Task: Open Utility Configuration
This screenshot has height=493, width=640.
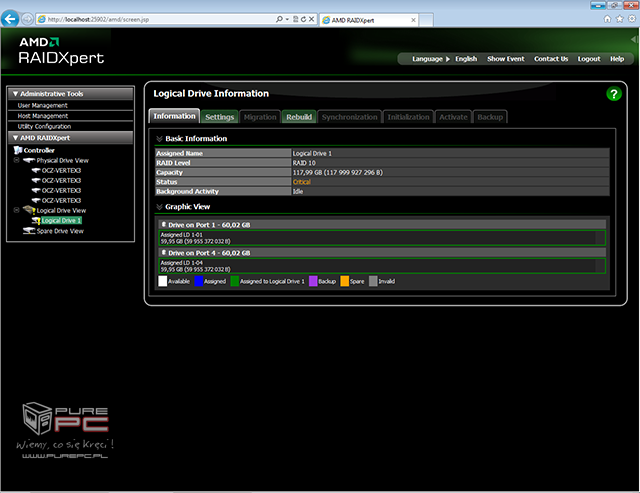Action: pos(44,127)
